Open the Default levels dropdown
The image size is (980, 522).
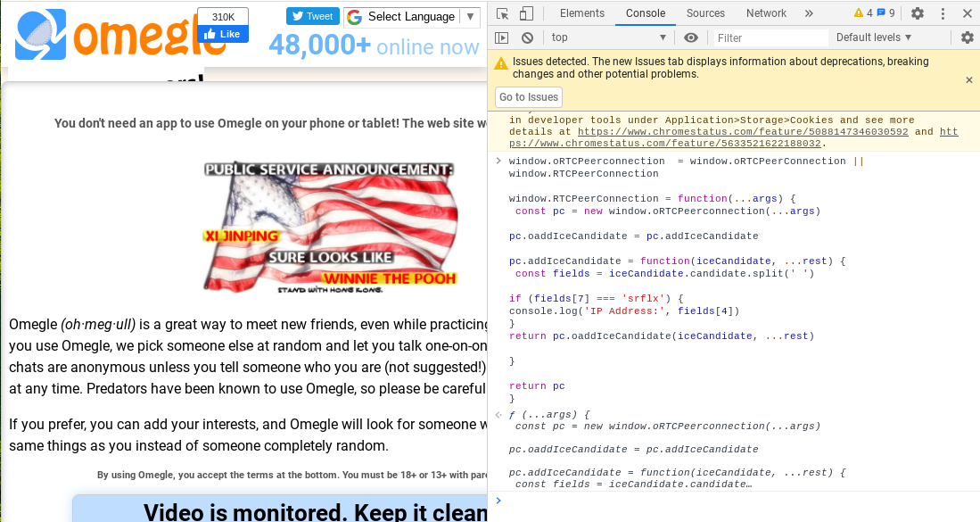[873, 37]
